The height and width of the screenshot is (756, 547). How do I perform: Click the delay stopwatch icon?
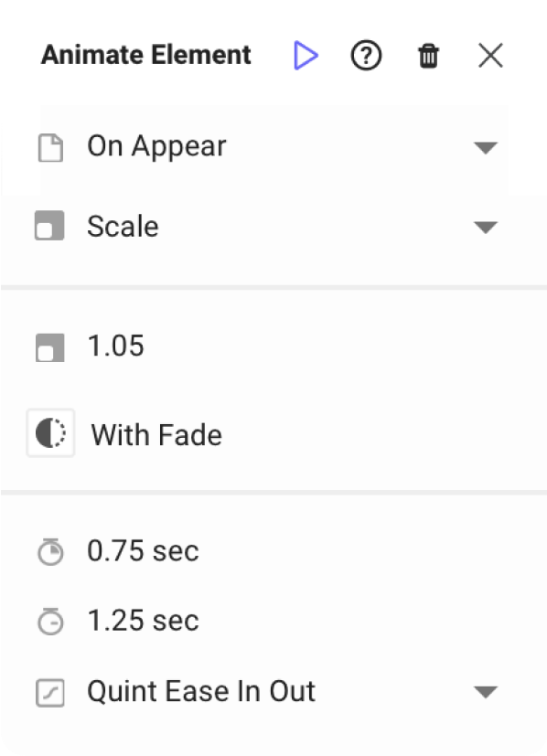tap(50, 621)
